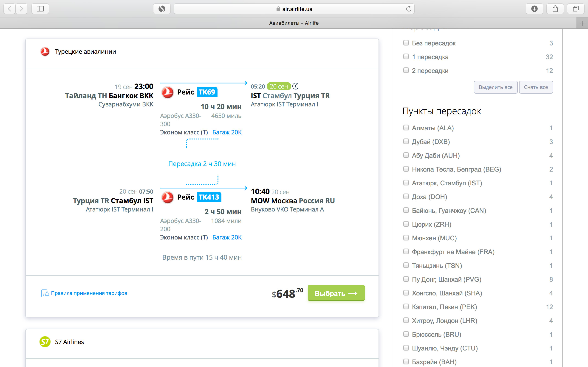The height and width of the screenshot is (367, 588).
Task: Click the air.airlife.ua address bar field
Action: click(294, 9)
